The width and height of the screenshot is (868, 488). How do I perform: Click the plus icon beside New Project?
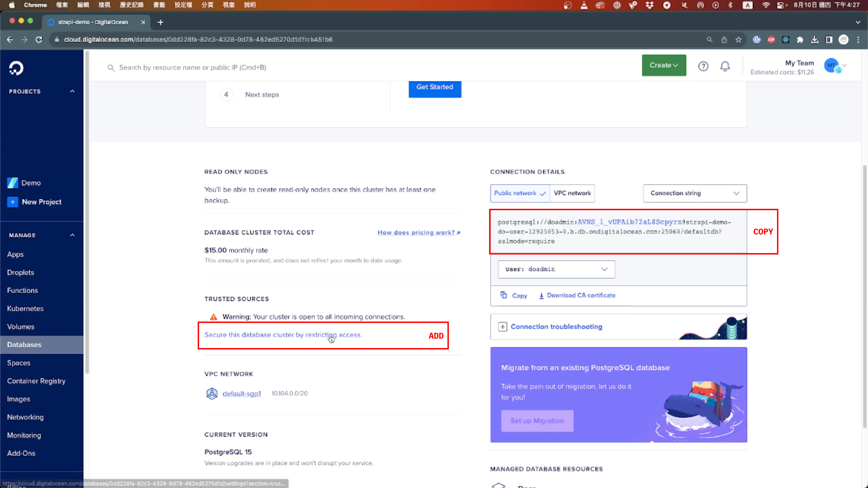tap(12, 202)
